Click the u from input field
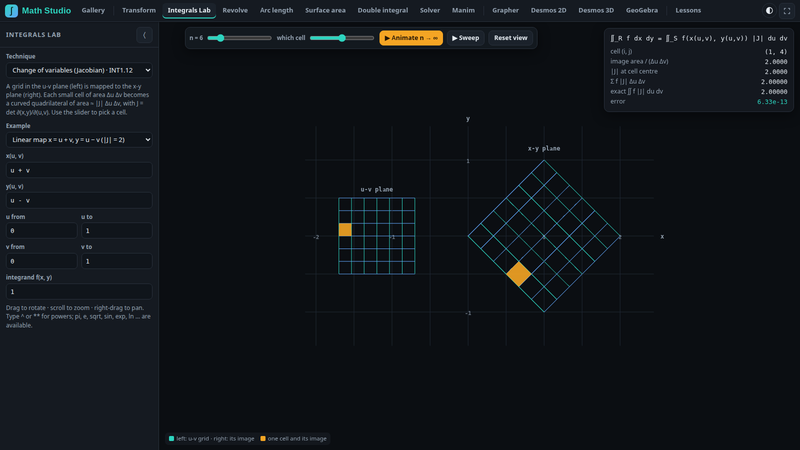The height and width of the screenshot is (450, 800). click(x=41, y=231)
